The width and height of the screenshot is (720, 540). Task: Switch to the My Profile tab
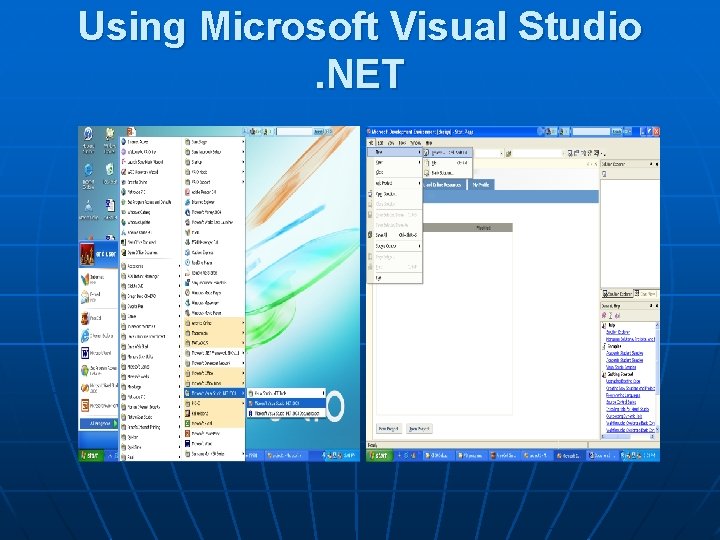point(481,185)
